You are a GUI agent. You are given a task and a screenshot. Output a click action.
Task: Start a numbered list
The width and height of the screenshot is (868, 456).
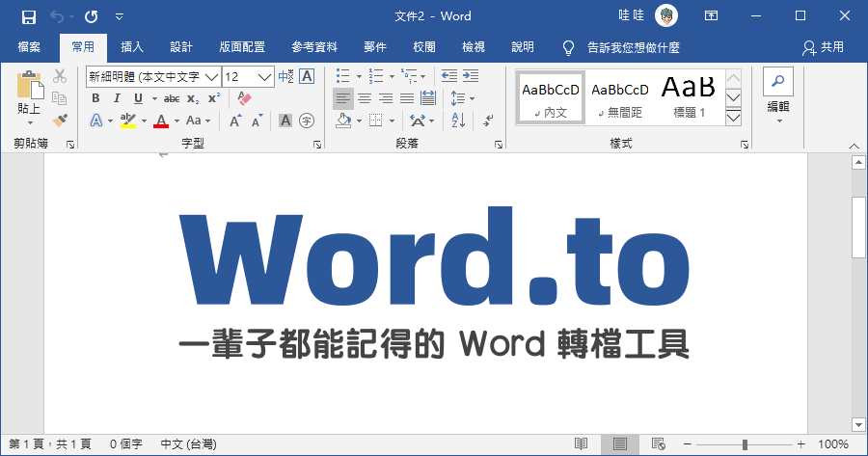point(376,76)
